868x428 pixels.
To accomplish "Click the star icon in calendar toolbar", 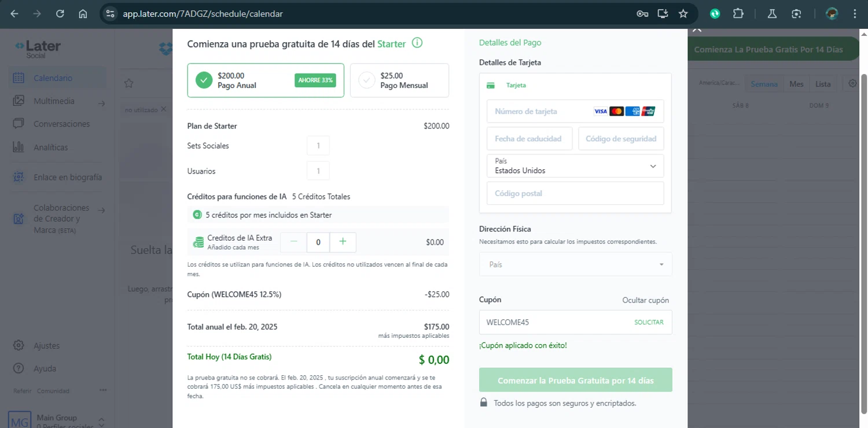I will tap(129, 83).
